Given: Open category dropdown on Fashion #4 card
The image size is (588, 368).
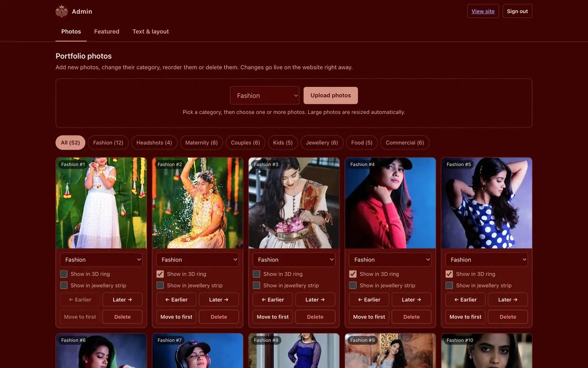Looking at the screenshot, I should (391, 260).
